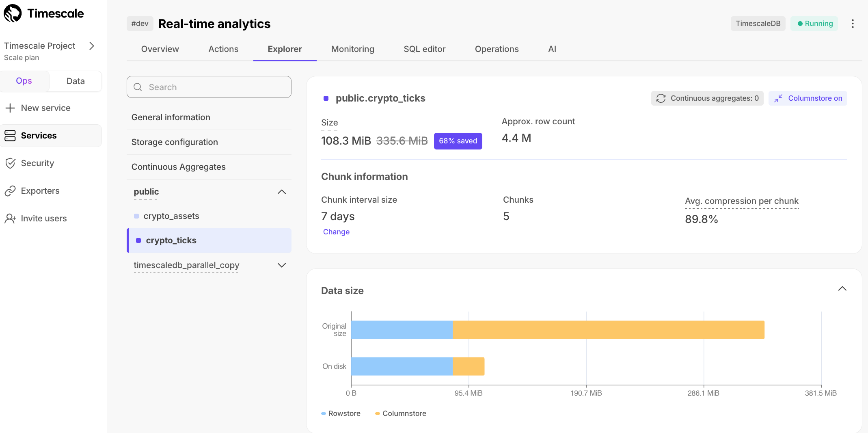Click the public schema label
The width and height of the screenshot is (868, 433).
pos(146,192)
